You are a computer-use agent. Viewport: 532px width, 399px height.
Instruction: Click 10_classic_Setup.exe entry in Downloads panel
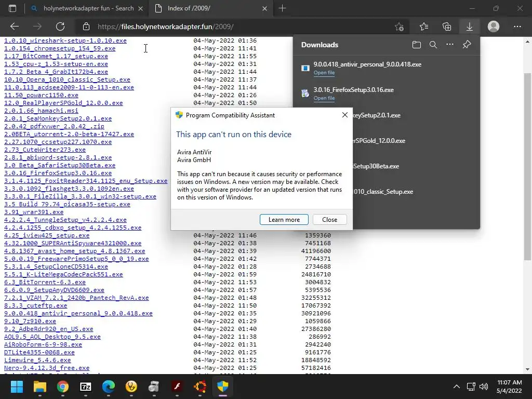383,192
